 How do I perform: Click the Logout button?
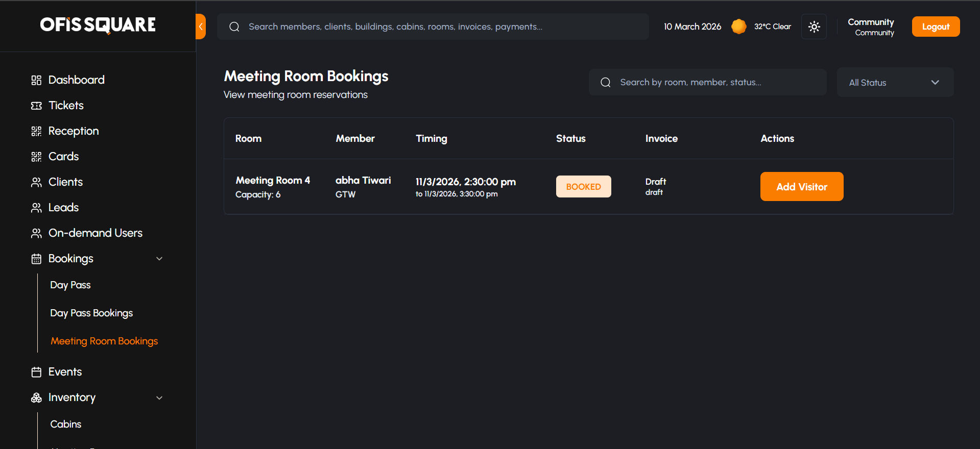[936, 27]
